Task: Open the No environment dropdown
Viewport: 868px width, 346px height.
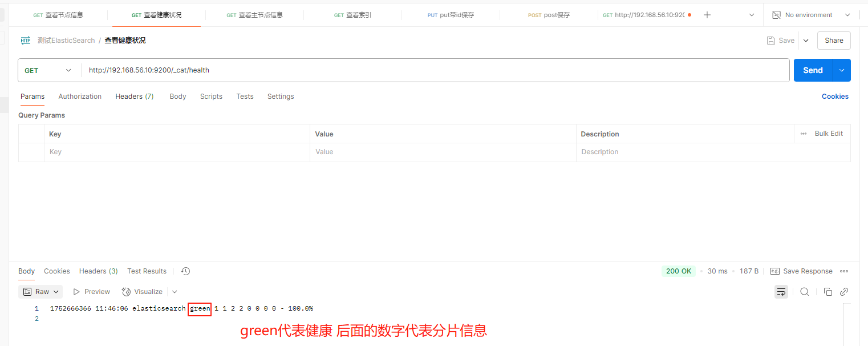Action: point(811,15)
